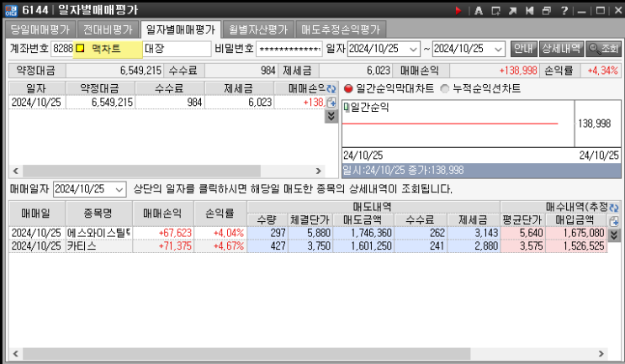This screenshot has height=364, width=625.
Task: Click the red daily profit line in chart
Action: (450, 124)
